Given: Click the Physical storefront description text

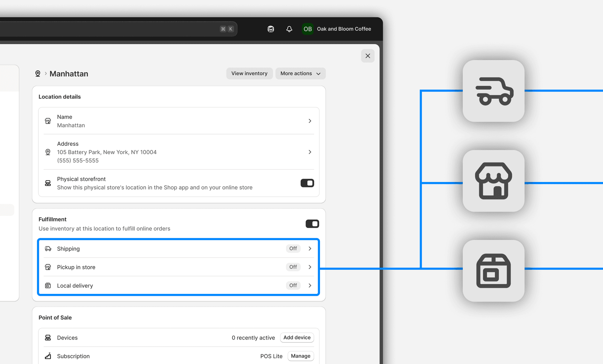Looking at the screenshot, I should pos(155,188).
